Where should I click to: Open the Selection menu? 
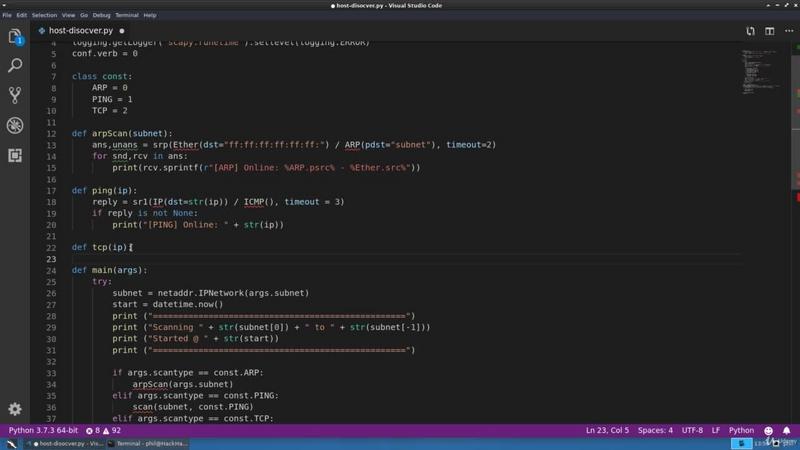[44, 15]
